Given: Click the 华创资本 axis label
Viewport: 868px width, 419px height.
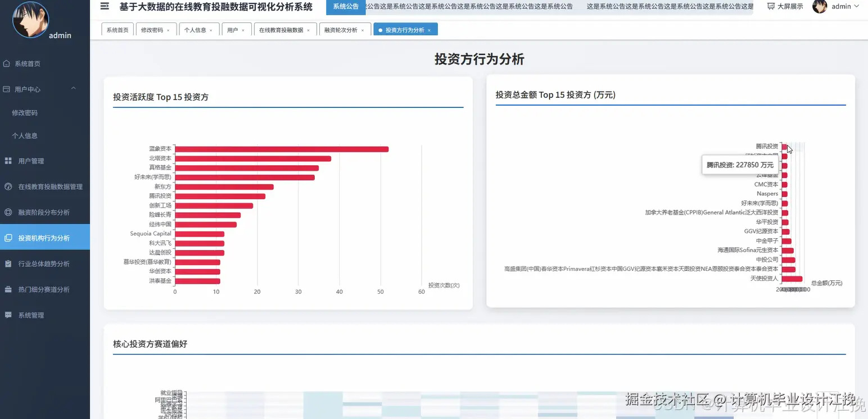Looking at the screenshot, I should (160, 271).
